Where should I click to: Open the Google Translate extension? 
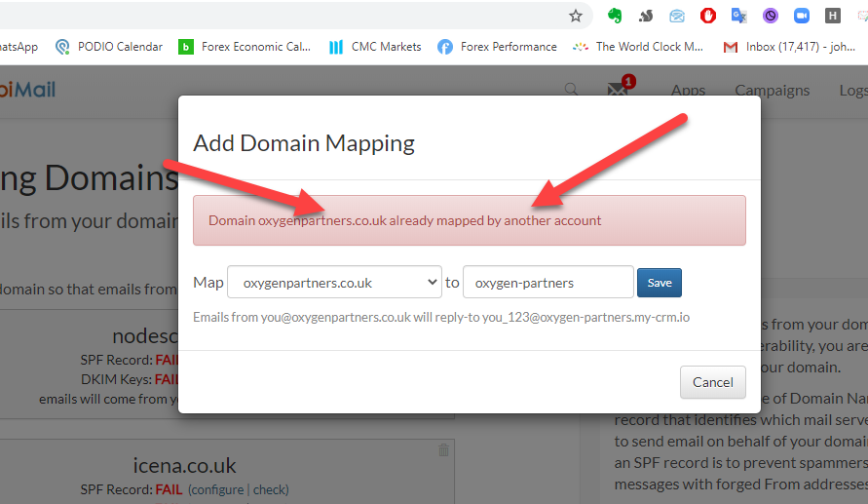tap(739, 16)
